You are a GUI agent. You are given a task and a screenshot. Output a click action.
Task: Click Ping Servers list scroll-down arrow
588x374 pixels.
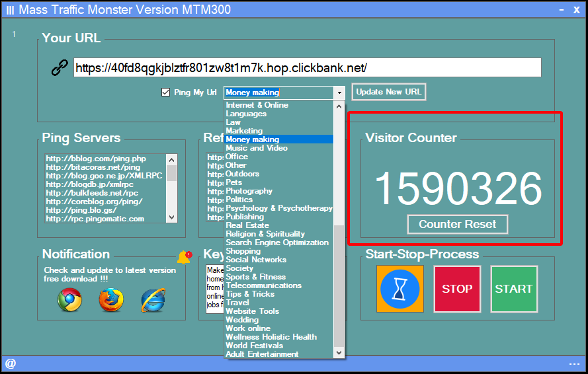[172, 217]
